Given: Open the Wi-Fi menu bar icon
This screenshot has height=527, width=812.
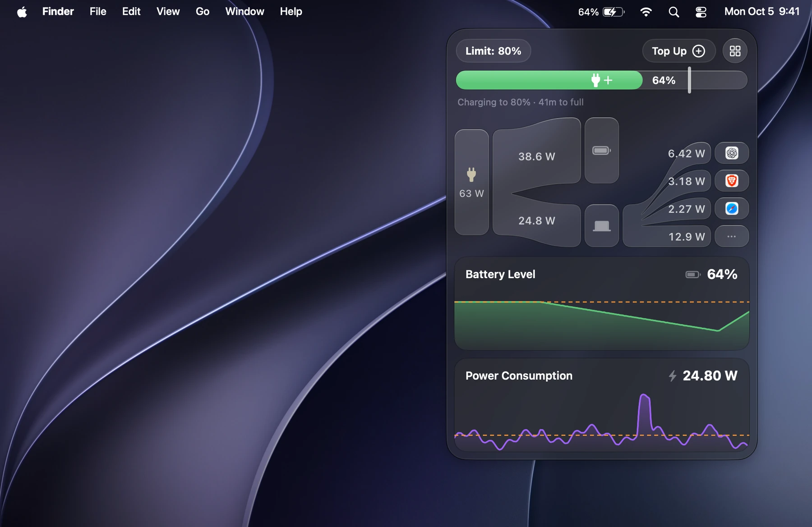Looking at the screenshot, I should (646, 12).
